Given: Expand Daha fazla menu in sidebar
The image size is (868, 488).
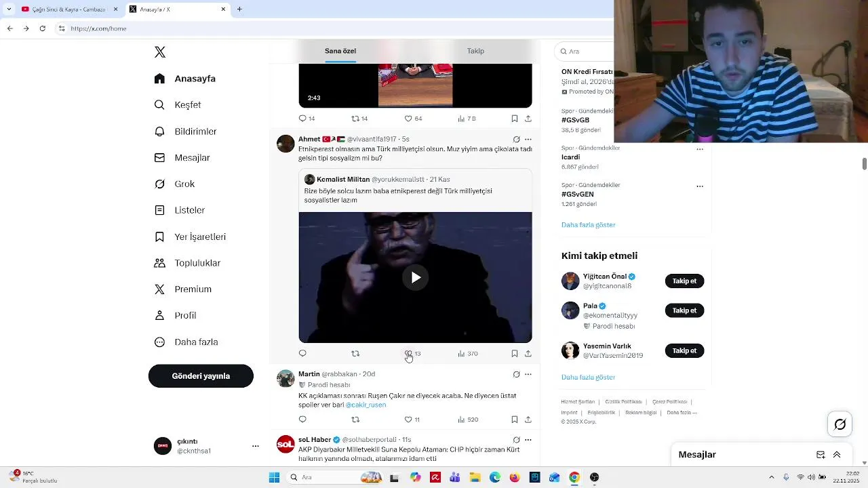Looking at the screenshot, I should coord(186,342).
